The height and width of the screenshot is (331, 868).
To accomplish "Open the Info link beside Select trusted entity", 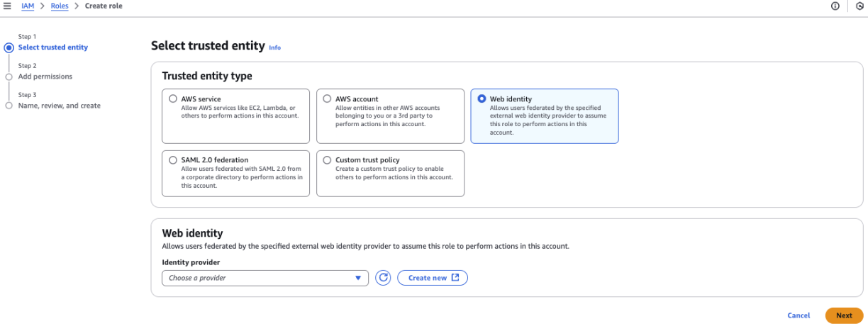I will pyautogui.click(x=274, y=47).
